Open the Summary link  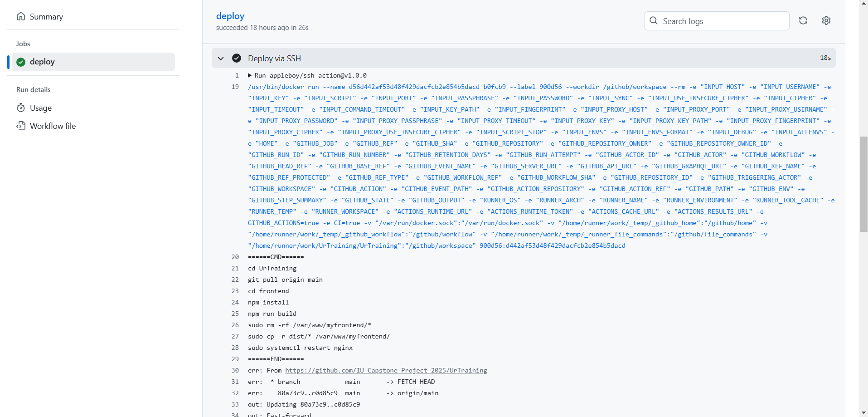46,17
